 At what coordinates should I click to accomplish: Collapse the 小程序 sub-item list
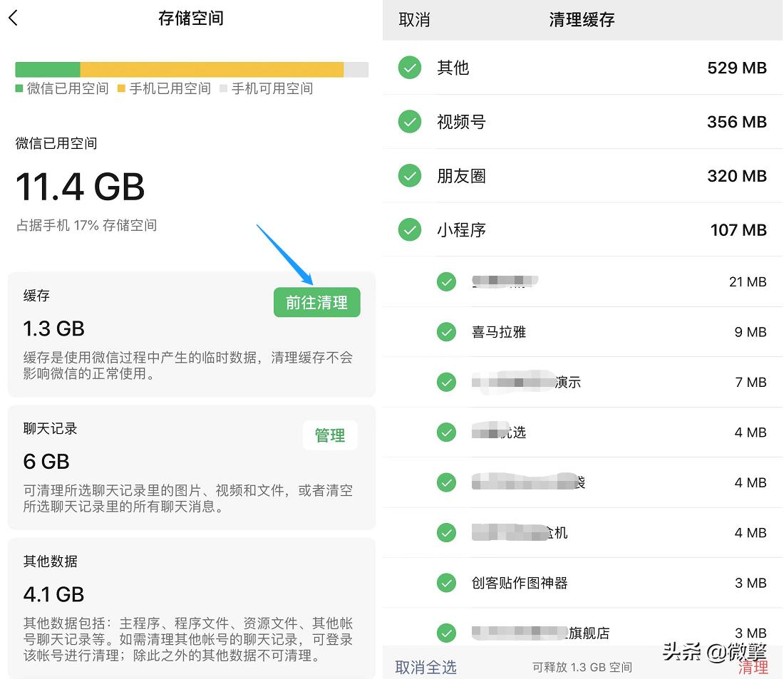(x=461, y=229)
